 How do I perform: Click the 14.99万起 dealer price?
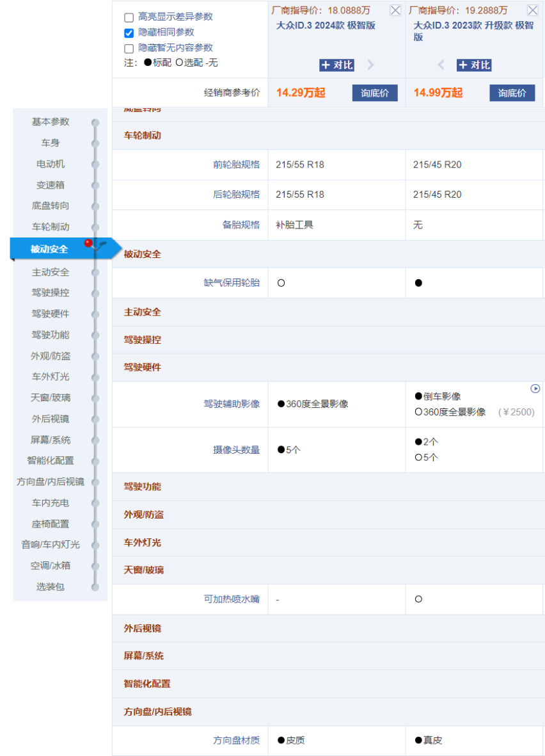click(x=438, y=93)
